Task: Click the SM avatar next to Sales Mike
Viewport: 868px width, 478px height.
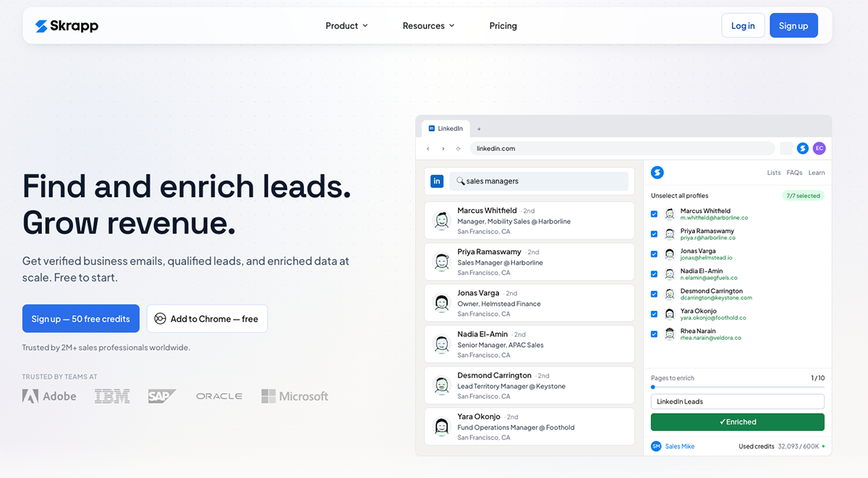Action: tap(656, 446)
